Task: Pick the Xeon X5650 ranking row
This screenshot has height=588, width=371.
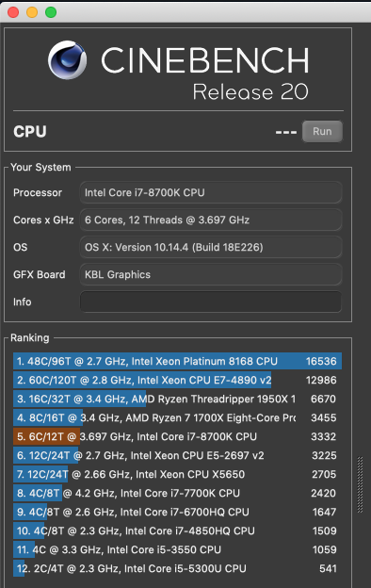Action: (177, 474)
